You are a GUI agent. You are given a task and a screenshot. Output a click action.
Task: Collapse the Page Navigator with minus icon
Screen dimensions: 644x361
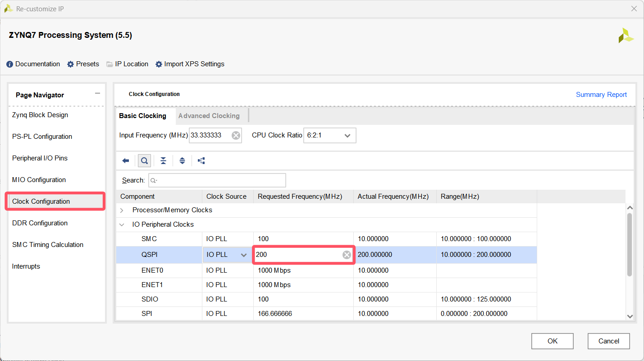coord(97,93)
